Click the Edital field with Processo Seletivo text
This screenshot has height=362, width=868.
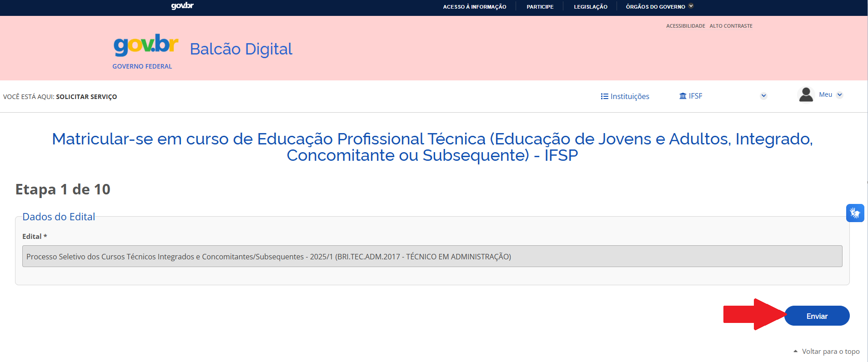tap(432, 256)
